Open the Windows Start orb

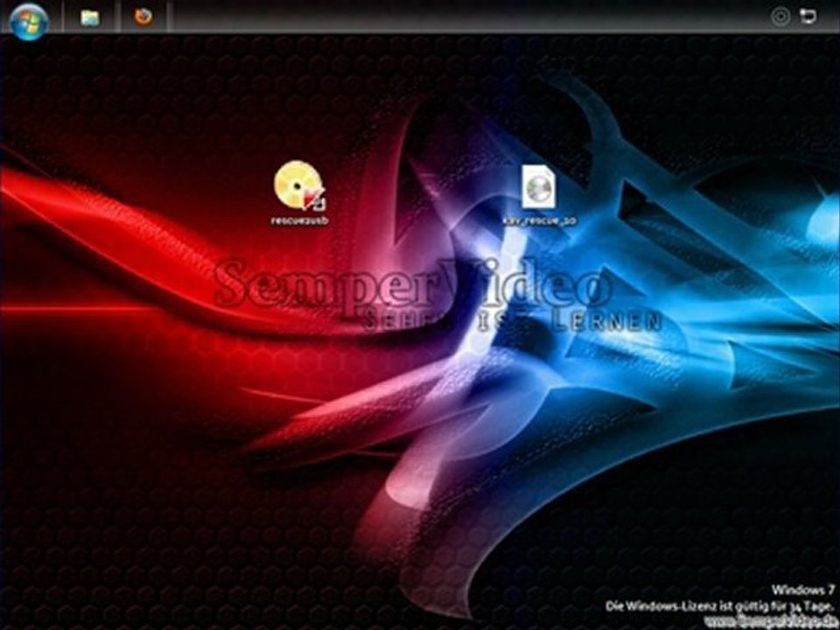pyautogui.click(x=29, y=20)
